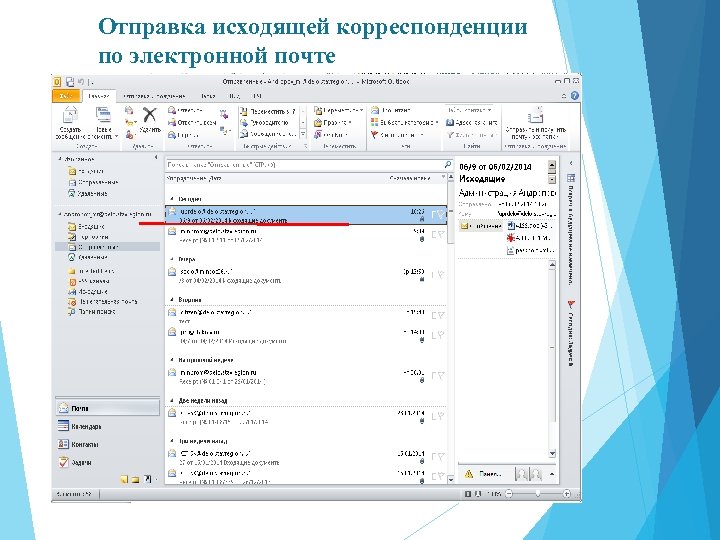
Task: Open the Адресная книга (address book)
Action: (x=472, y=123)
